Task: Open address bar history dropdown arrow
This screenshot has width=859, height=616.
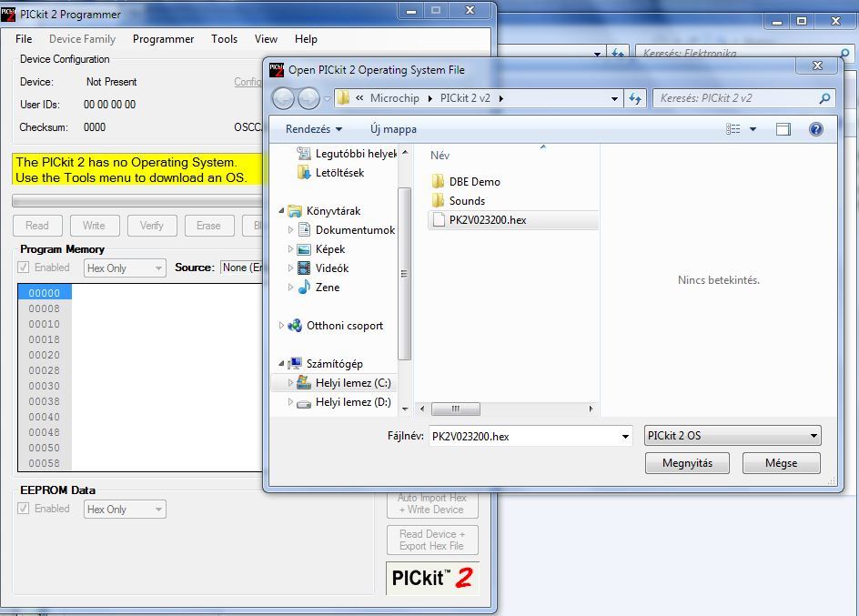Action: point(614,98)
